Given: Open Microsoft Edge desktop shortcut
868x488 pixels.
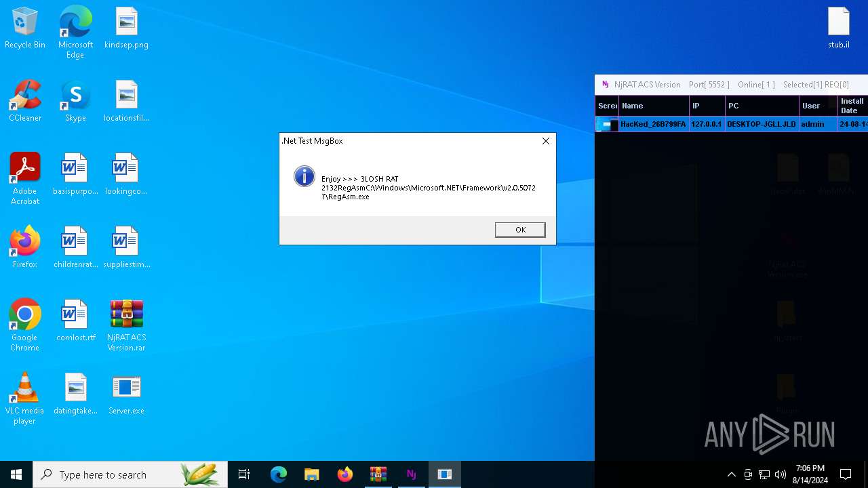Looking at the screenshot, I should click(75, 33).
